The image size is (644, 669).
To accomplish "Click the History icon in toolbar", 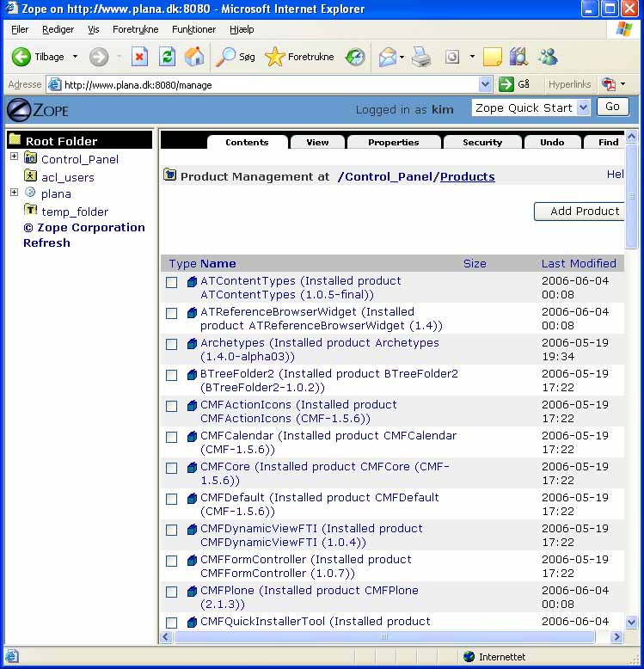I will coord(354,57).
